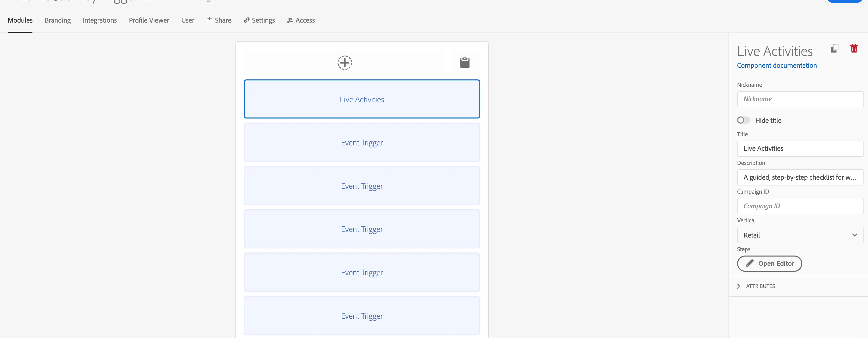Open the Branding tab

tap(58, 20)
